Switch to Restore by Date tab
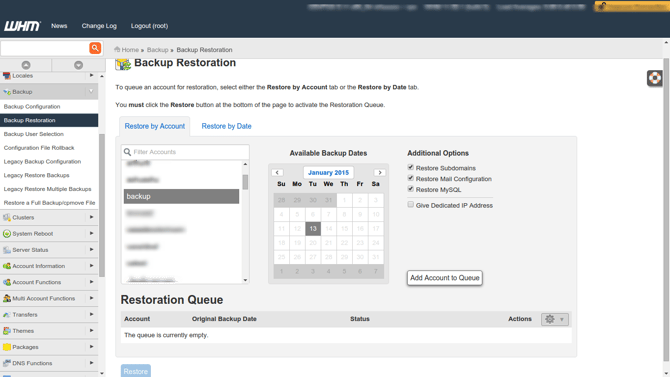This screenshot has height=377, width=670. coord(226,126)
